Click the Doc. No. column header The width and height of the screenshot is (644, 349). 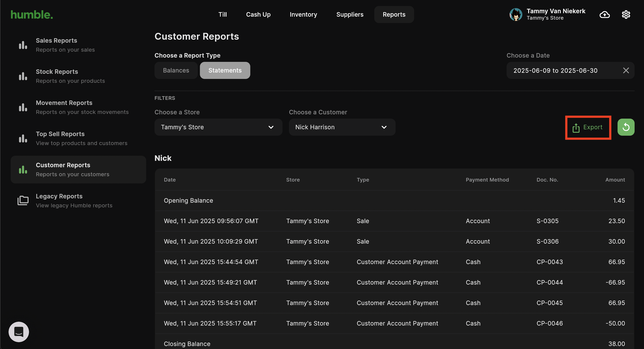547,180
